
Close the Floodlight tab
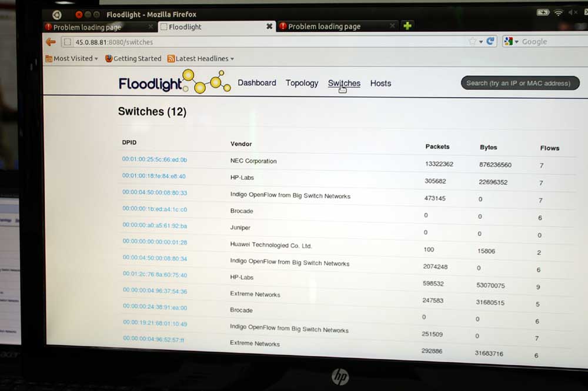click(x=269, y=26)
